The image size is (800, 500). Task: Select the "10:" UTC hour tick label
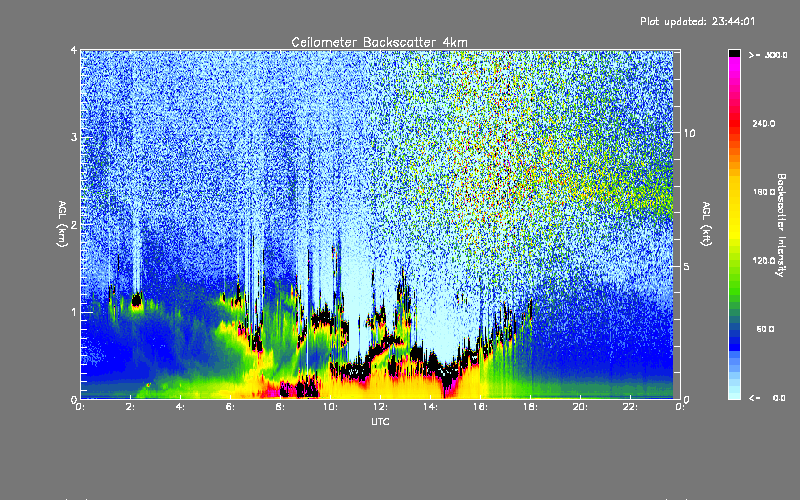pos(331,407)
